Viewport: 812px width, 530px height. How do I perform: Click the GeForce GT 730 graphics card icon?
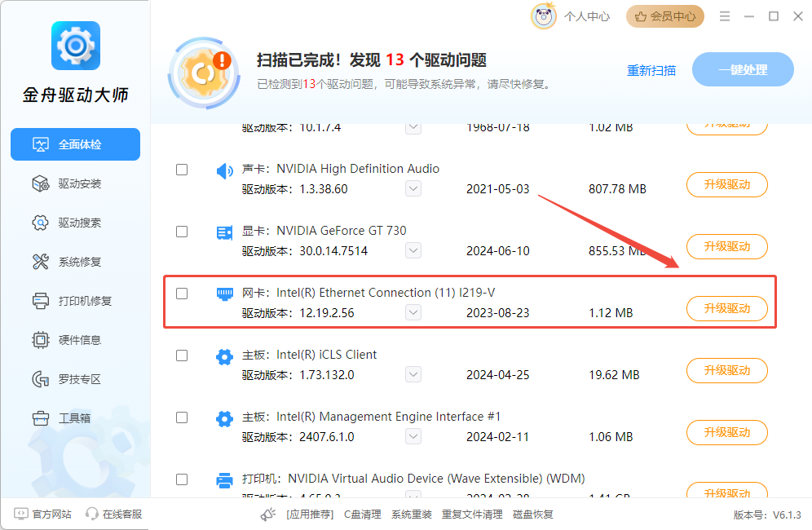[224, 232]
